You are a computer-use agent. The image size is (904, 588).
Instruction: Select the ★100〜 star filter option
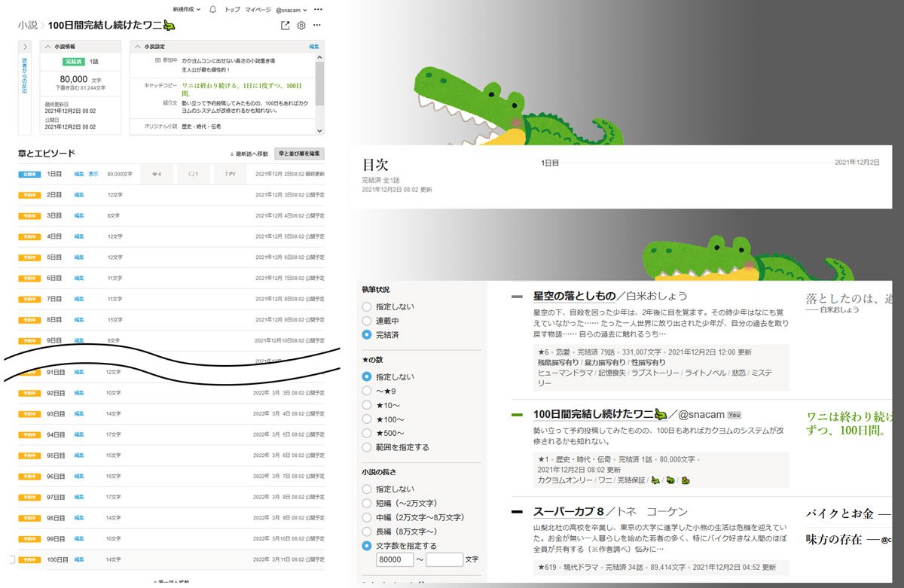click(x=367, y=419)
